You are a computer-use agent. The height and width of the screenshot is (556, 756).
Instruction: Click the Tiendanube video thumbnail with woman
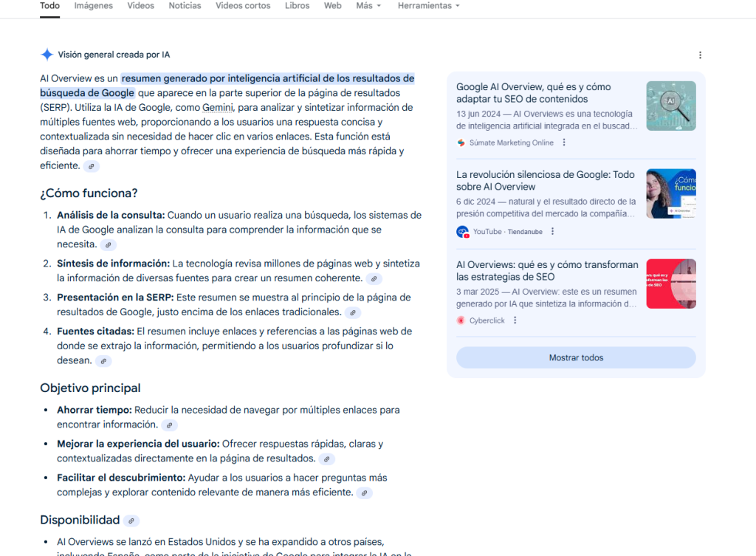pyautogui.click(x=671, y=193)
